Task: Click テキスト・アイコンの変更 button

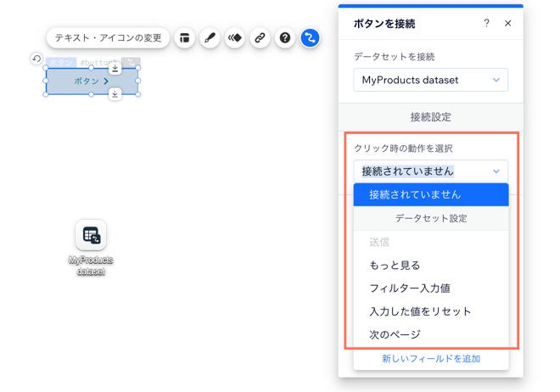Action: coord(108,37)
